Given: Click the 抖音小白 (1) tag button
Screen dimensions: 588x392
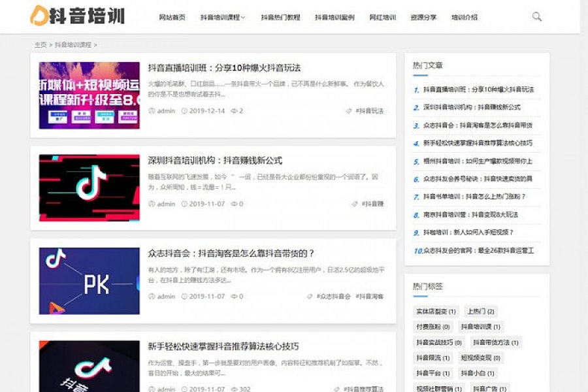Looking at the screenshot, I should 478,373.
